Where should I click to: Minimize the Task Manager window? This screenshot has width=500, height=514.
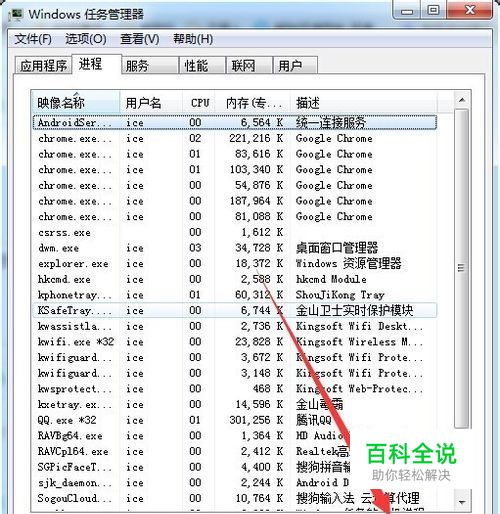point(407,11)
